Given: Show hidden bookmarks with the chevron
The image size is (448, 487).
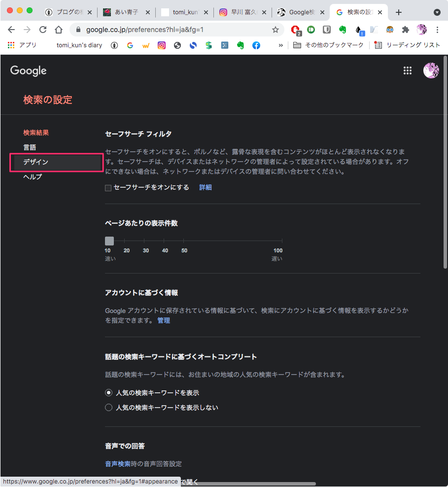Looking at the screenshot, I should pos(280,45).
